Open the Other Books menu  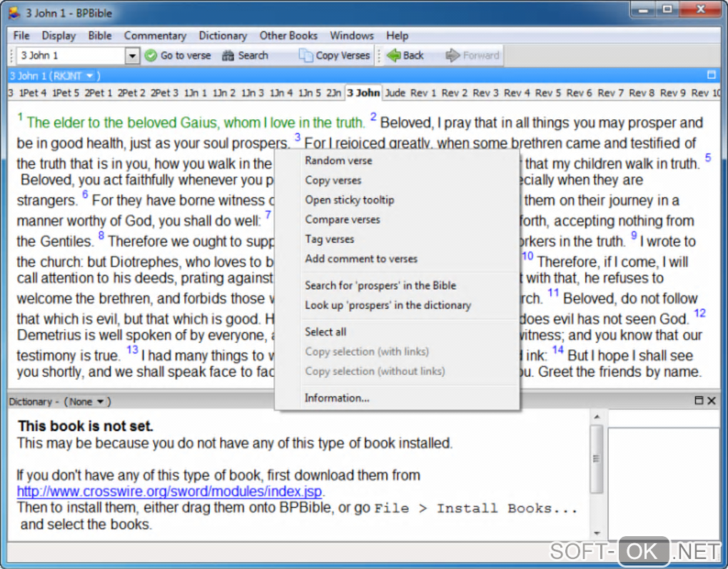288,36
